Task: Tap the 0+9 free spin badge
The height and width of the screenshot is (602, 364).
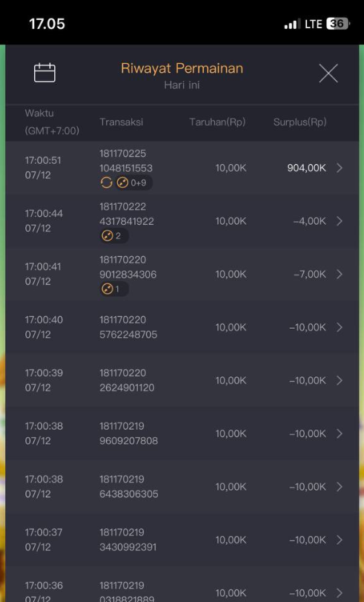Action: [133, 183]
